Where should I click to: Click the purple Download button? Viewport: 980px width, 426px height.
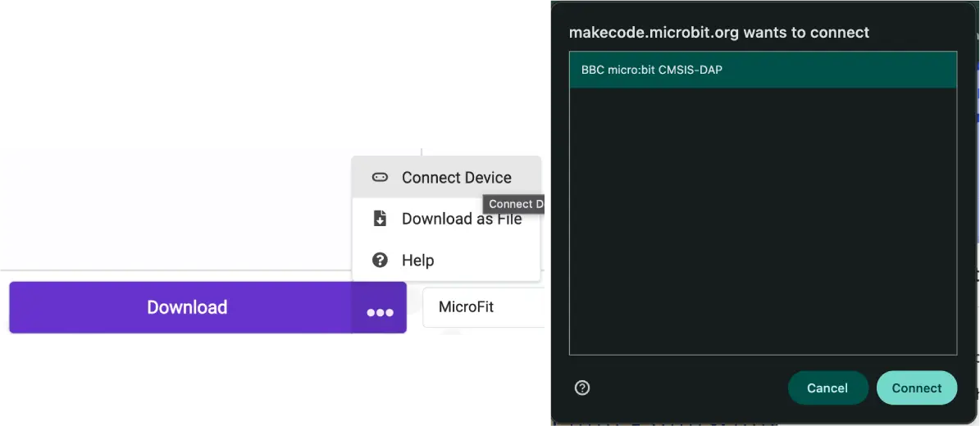click(180, 307)
